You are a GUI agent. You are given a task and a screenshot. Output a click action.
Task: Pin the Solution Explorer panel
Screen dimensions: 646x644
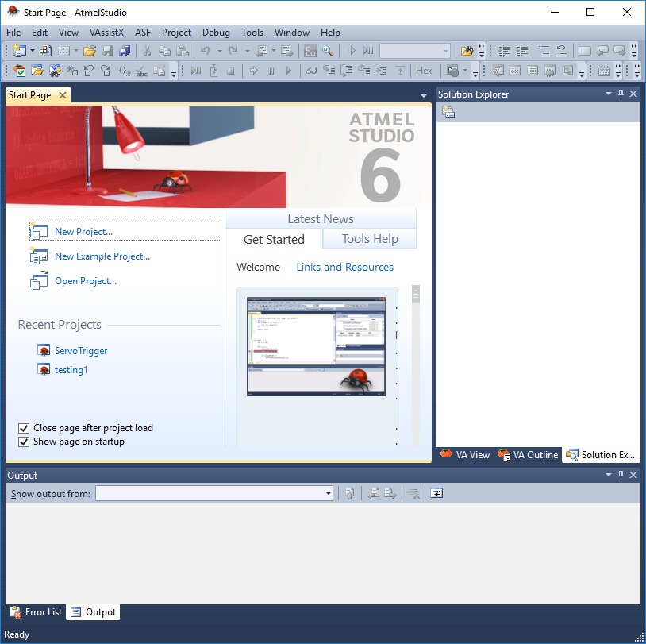tap(621, 94)
